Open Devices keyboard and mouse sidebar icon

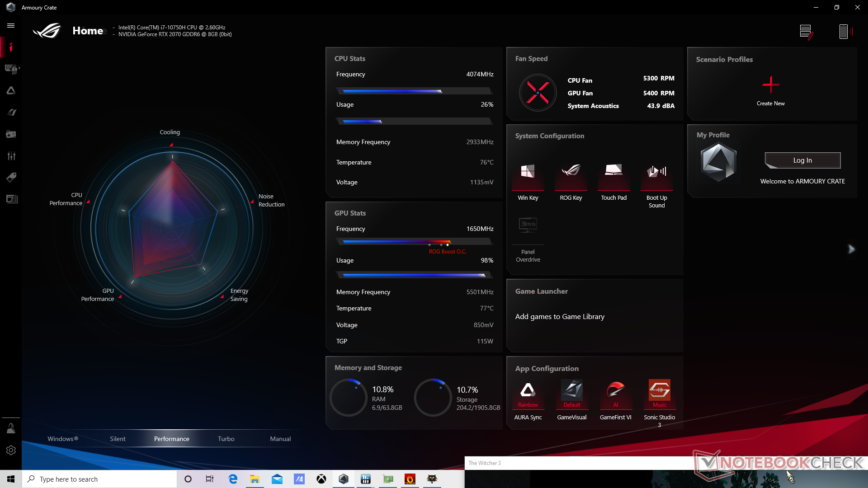(11, 69)
